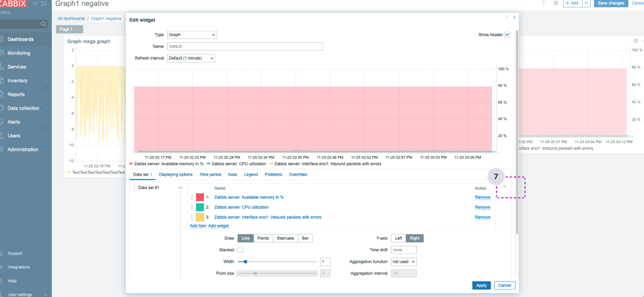The width and height of the screenshot is (644, 297).
Task: Click the Save changes button
Action: [611, 3]
